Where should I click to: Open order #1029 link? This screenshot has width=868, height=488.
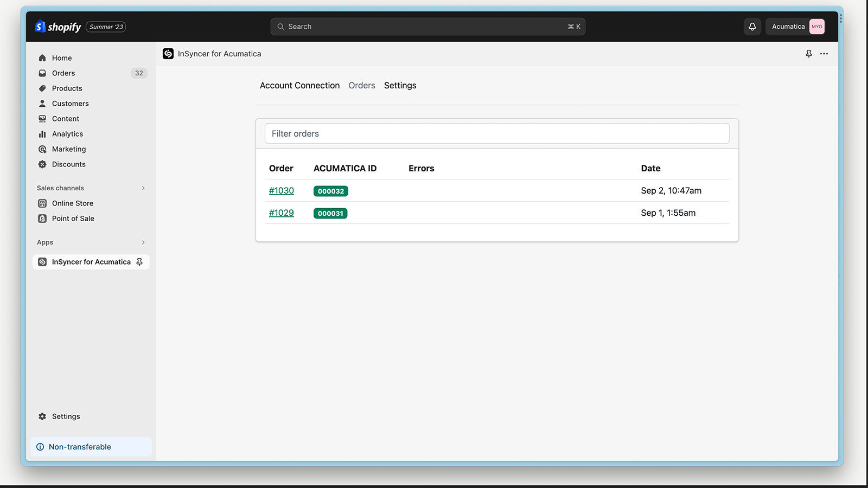pos(282,213)
